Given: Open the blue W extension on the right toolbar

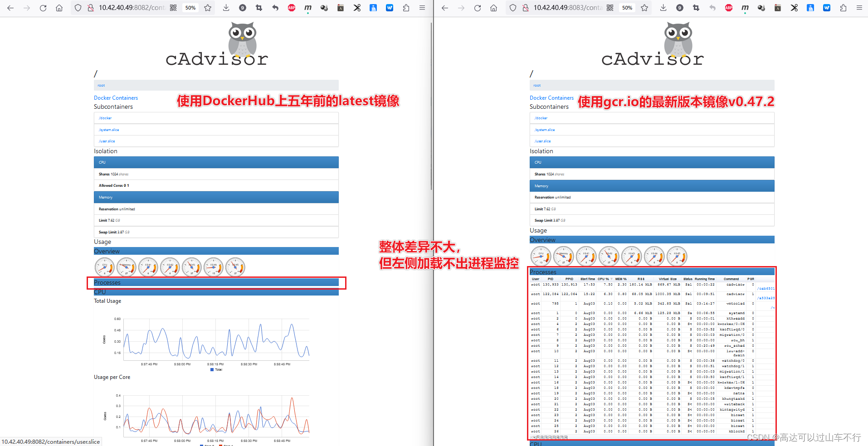Looking at the screenshot, I should click(827, 8).
